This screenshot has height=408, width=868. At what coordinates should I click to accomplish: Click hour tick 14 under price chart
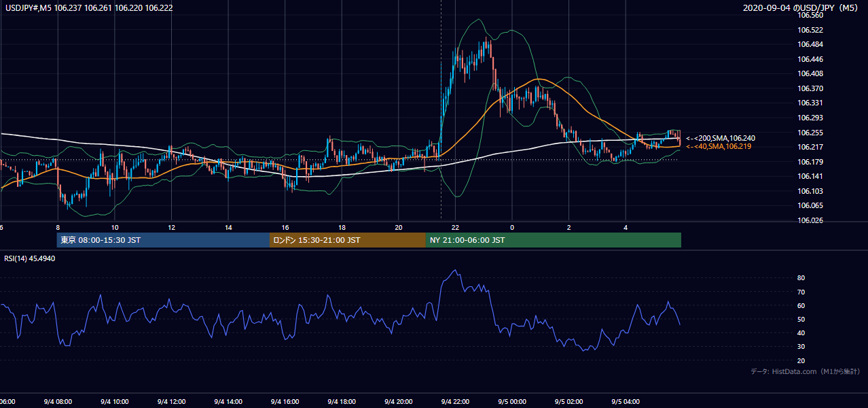[228, 227]
